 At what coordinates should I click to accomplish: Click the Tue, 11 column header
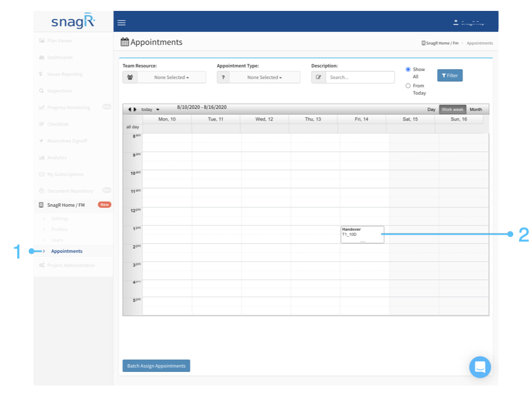[216, 119]
